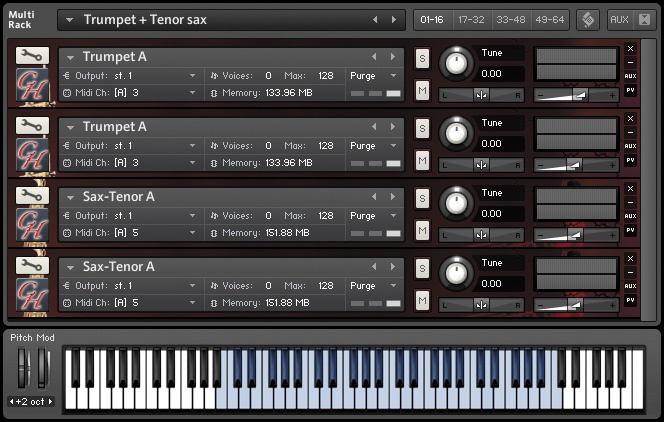Open Midi Ch dropdown of first Sax-Tenor A

click(192, 232)
